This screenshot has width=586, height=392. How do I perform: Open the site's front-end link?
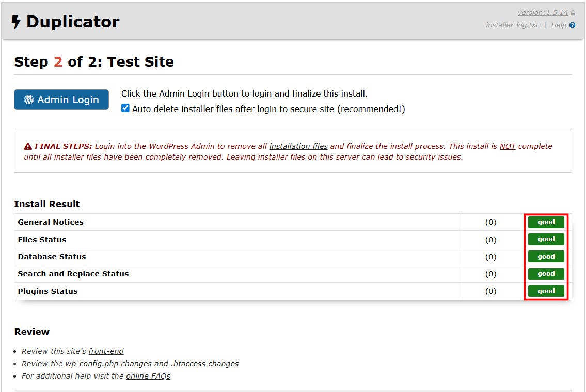[x=106, y=351]
